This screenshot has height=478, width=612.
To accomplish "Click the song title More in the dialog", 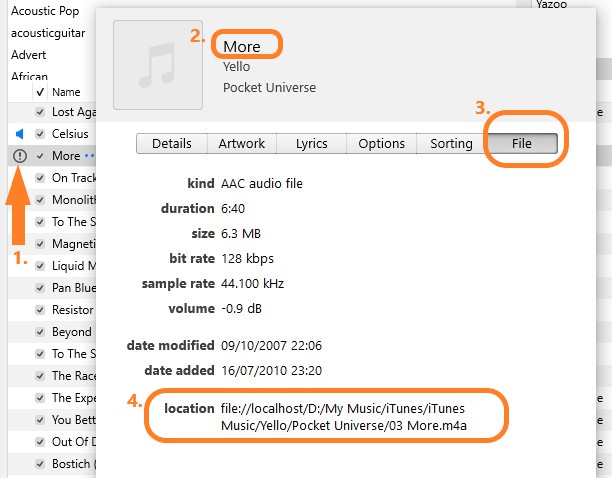I will pos(242,46).
